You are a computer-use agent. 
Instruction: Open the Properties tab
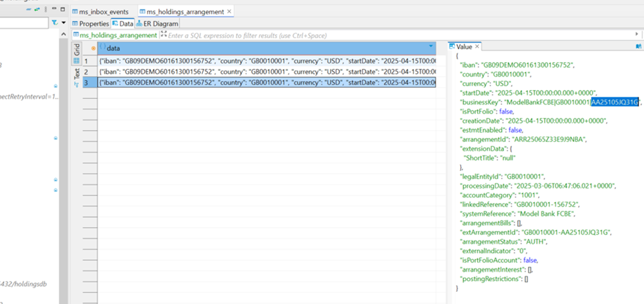pos(90,23)
